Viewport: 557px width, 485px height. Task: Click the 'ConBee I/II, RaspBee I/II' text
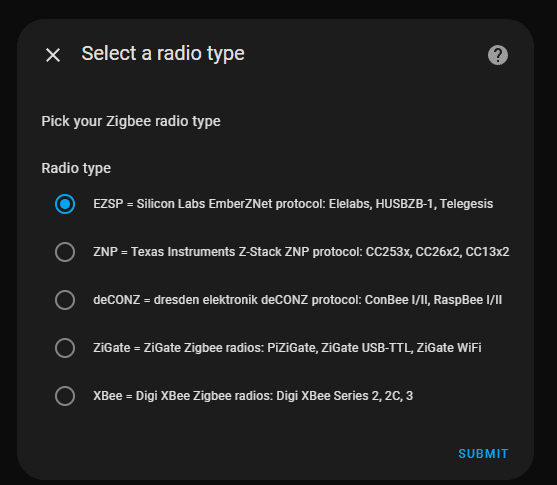click(x=433, y=300)
